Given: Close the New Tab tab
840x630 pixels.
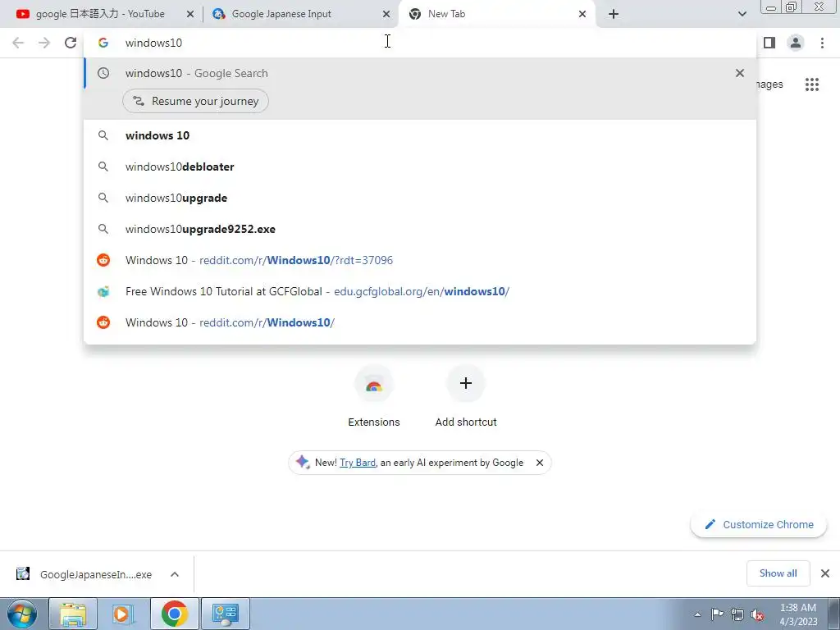Looking at the screenshot, I should pyautogui.click(x=582, y=15).
